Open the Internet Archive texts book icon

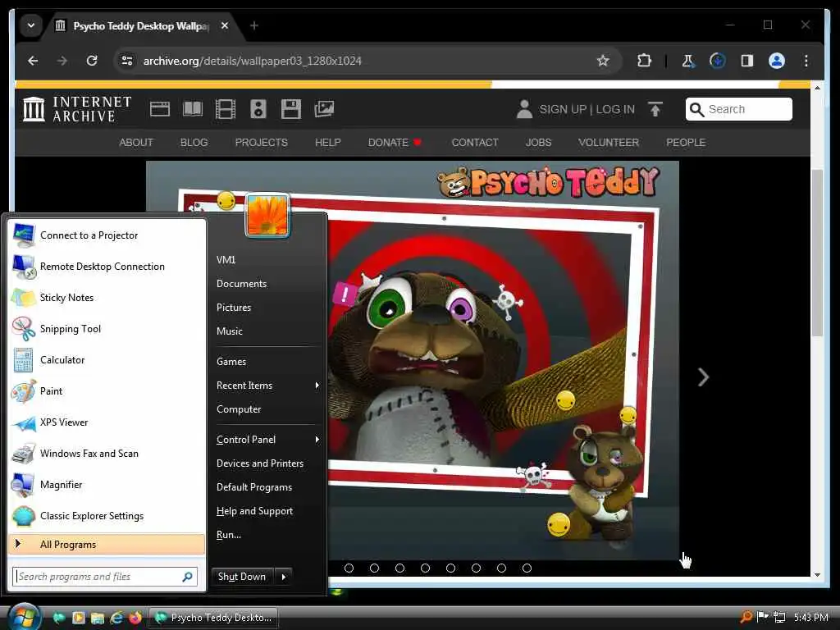193,109
